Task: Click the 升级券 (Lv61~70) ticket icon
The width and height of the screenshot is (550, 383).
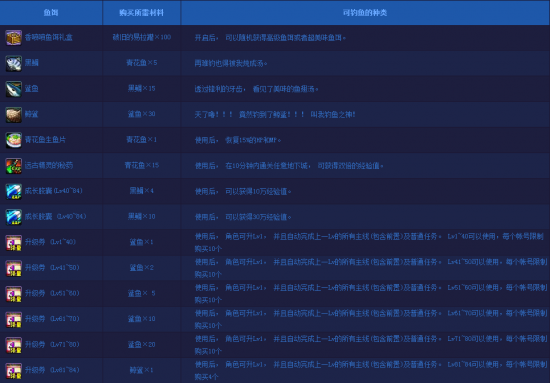Action: point(14,319)
